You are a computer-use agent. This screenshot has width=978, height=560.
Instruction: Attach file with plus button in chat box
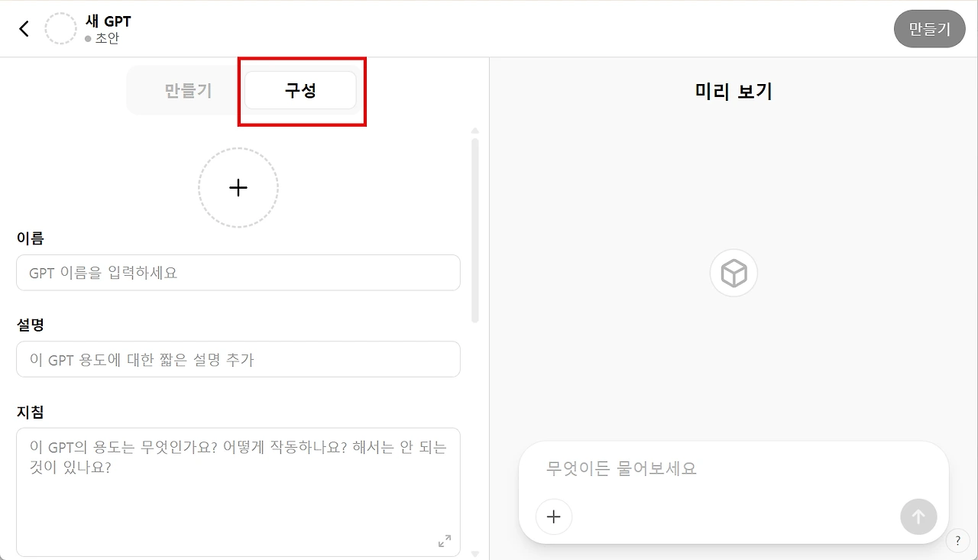click(x=554, y=517)
